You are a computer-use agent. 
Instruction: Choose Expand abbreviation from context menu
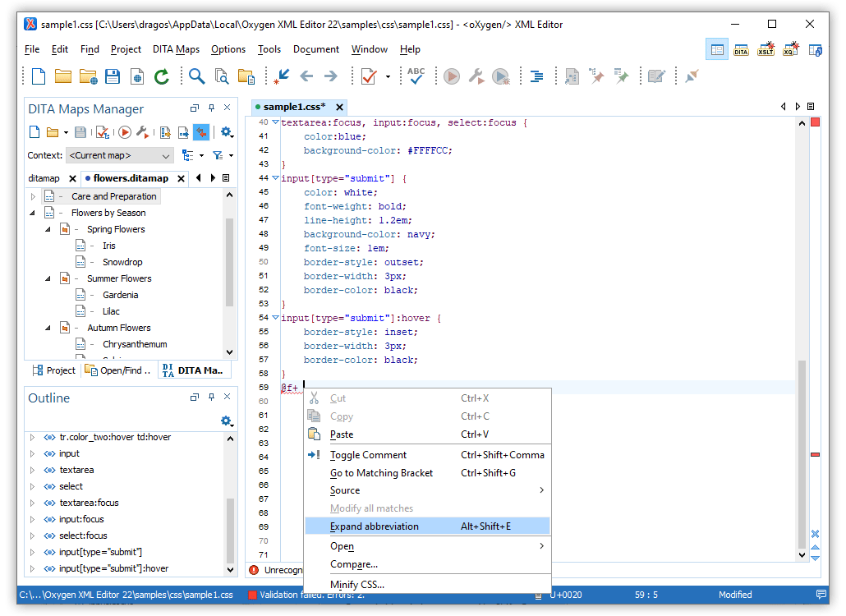[x=427, y=526]
